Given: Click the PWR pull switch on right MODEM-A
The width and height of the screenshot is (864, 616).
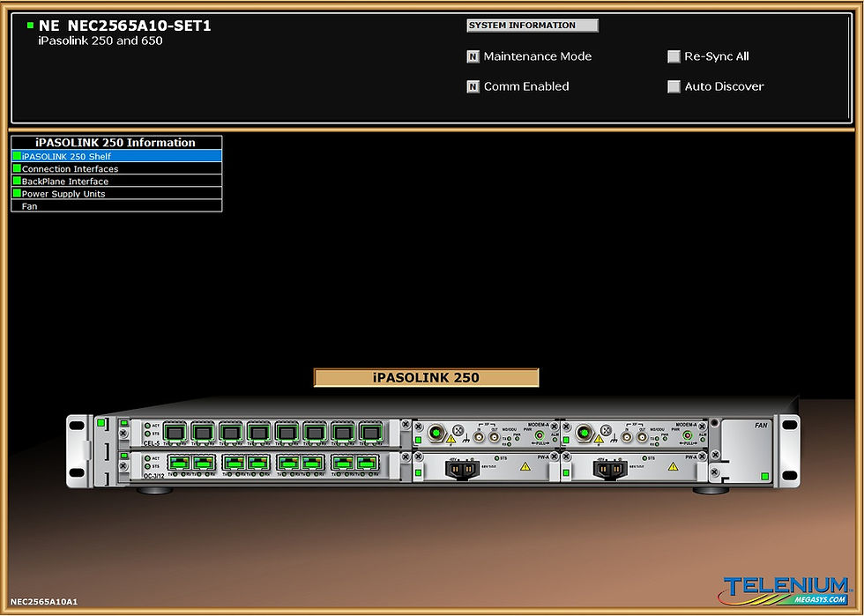Looking at the screenshot, I should coord(687,435).
